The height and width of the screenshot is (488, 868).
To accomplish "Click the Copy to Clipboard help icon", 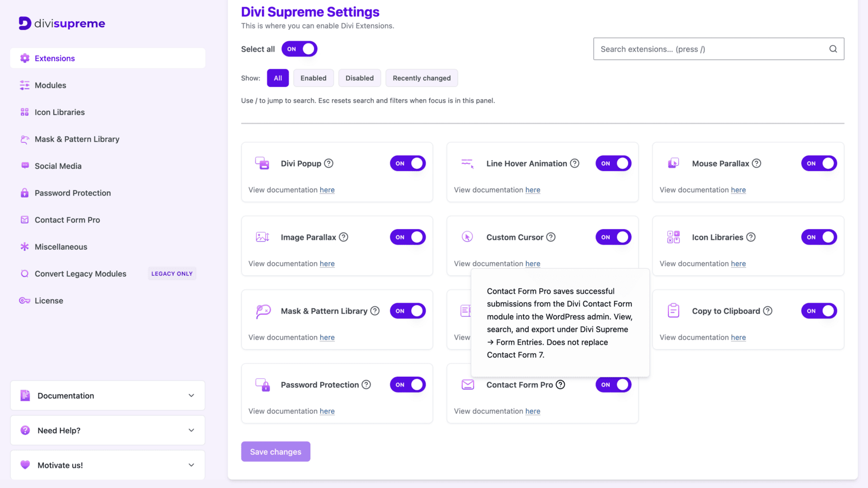I will [x=768, y=311].
